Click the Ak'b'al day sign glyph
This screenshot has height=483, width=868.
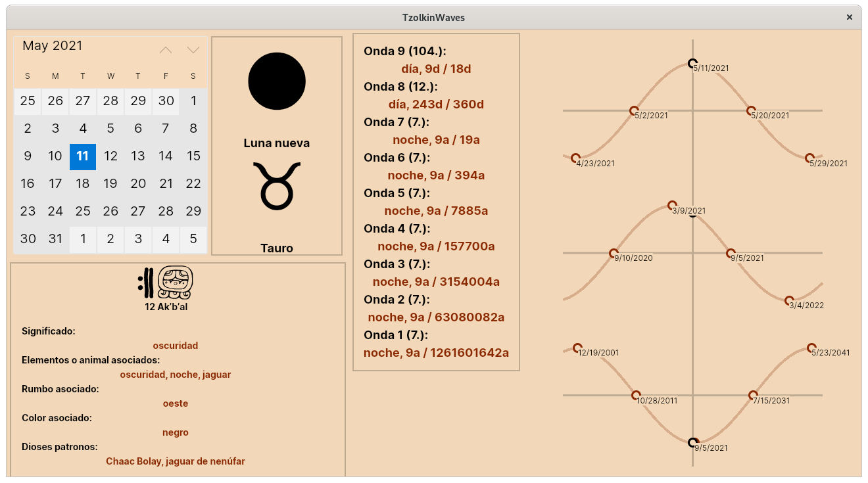click(x=176, y=281)
